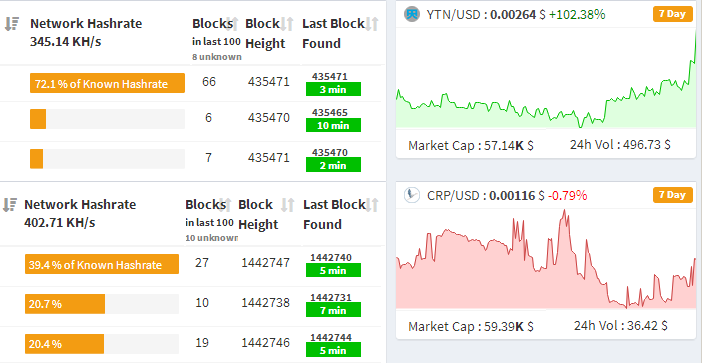This screenshot has width=702, height=363.
Task: Sort bottom table by Block Height arrows
Action: point(287,205)
